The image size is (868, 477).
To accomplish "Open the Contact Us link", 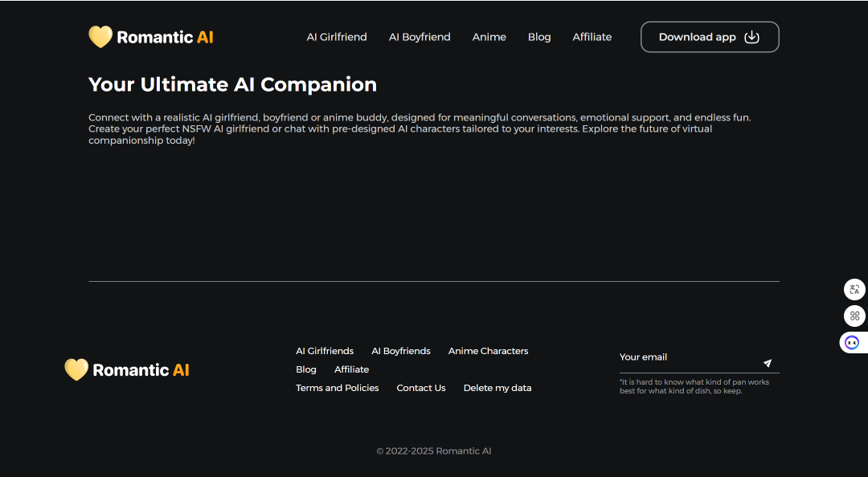I will click(x=420, y=388).
